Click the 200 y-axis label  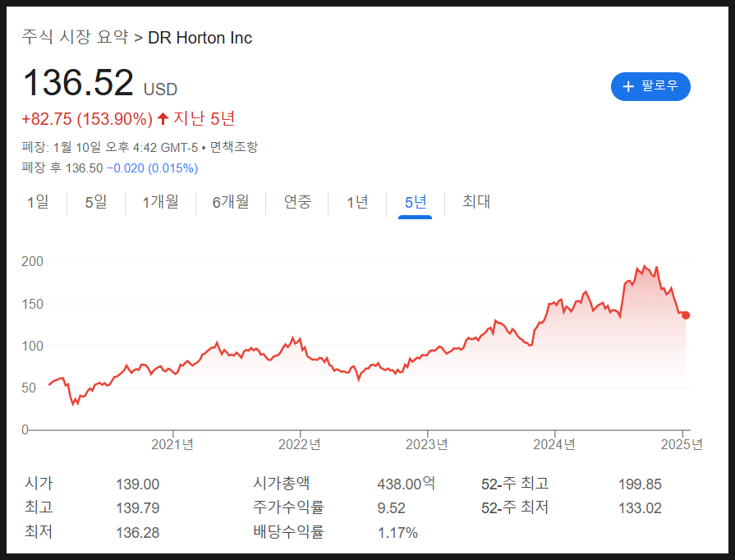pos(32,261)
